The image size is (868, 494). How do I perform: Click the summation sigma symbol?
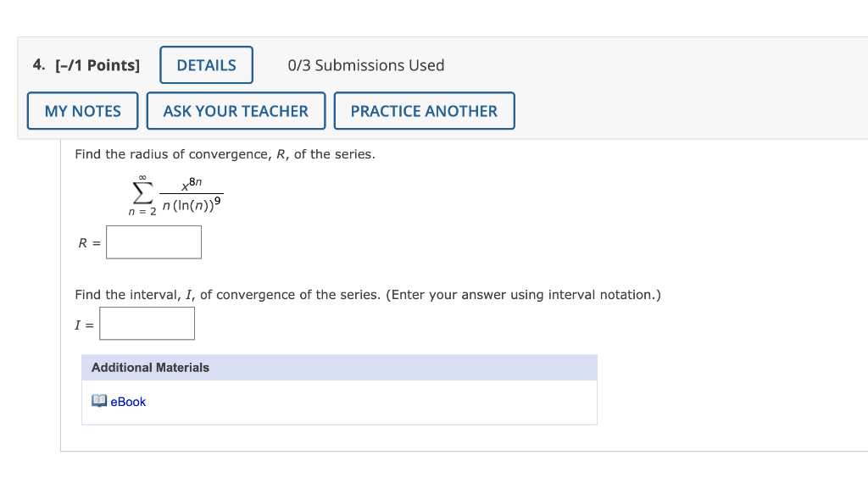click(x=142, y=193)
